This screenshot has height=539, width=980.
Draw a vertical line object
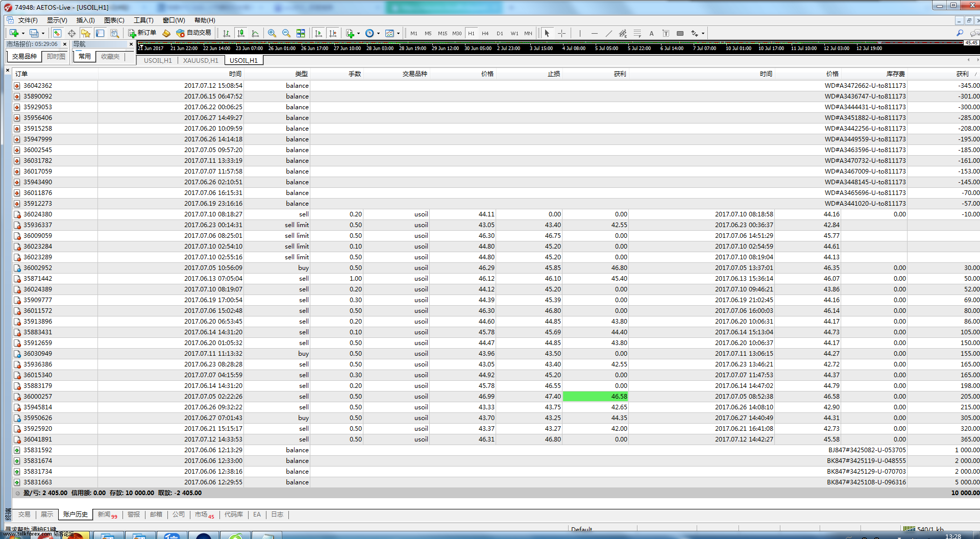580,33
